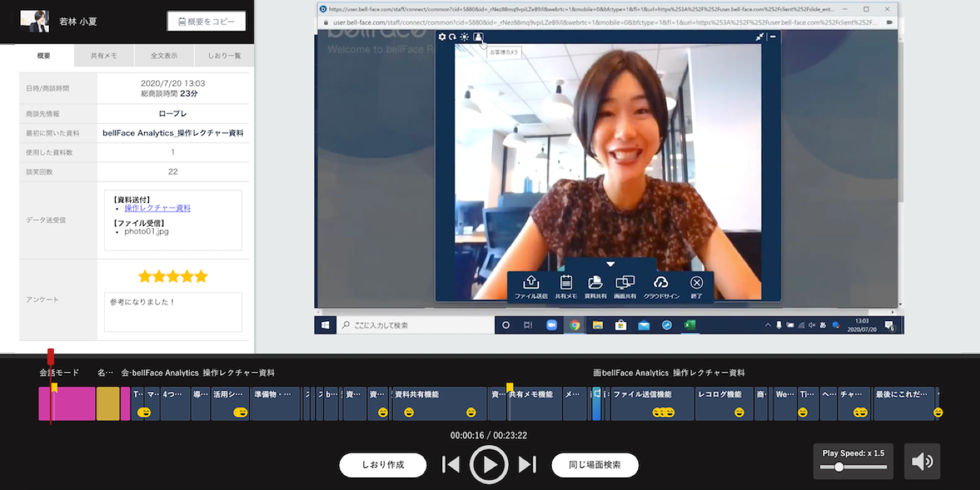The height and width of the screenshot is (490, 980).
Task: Click the 資料共有 document share icon
Action: pos(595,283)
